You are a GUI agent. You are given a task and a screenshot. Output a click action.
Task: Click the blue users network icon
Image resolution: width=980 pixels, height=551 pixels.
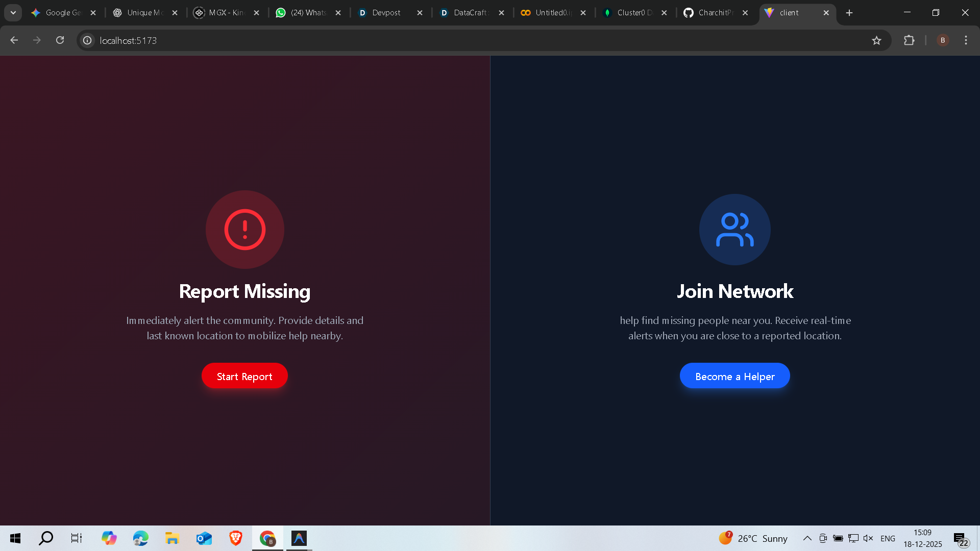pyautogui.click(x=734, y=230)
